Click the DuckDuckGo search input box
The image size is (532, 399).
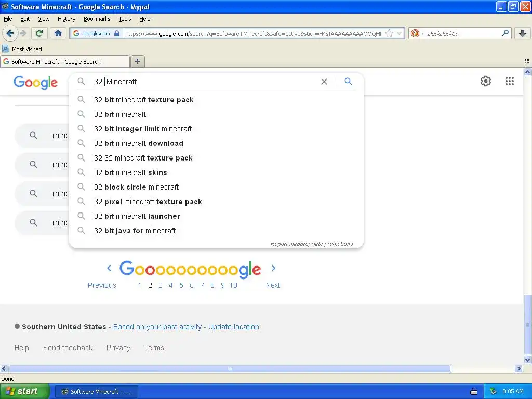[463, 33]
